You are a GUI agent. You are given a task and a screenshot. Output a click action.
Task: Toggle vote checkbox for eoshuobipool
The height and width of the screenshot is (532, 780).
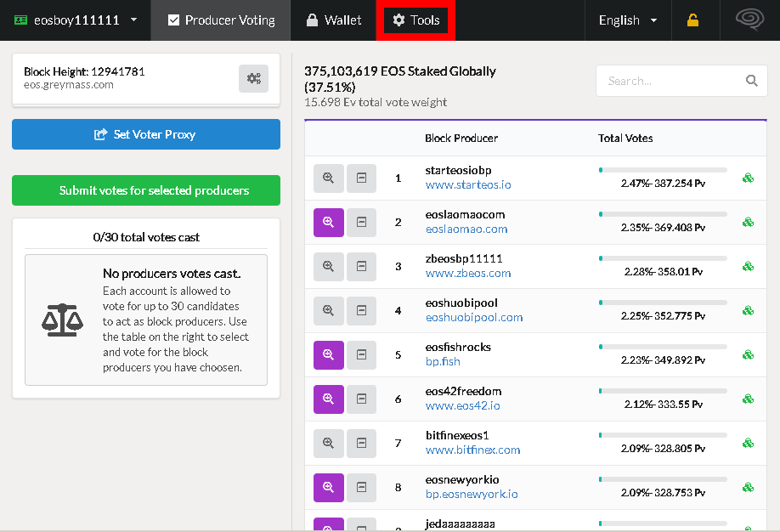362,310
